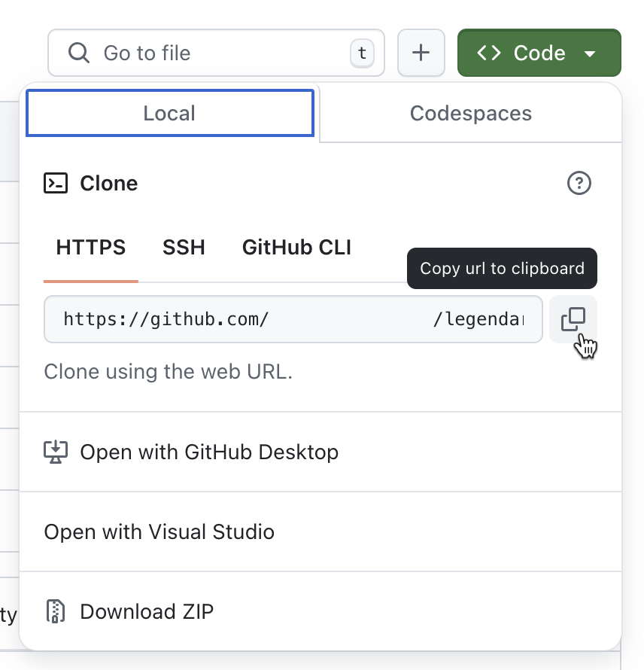
Task: Click the t keyboard shortcut badge
Action: 361,53
